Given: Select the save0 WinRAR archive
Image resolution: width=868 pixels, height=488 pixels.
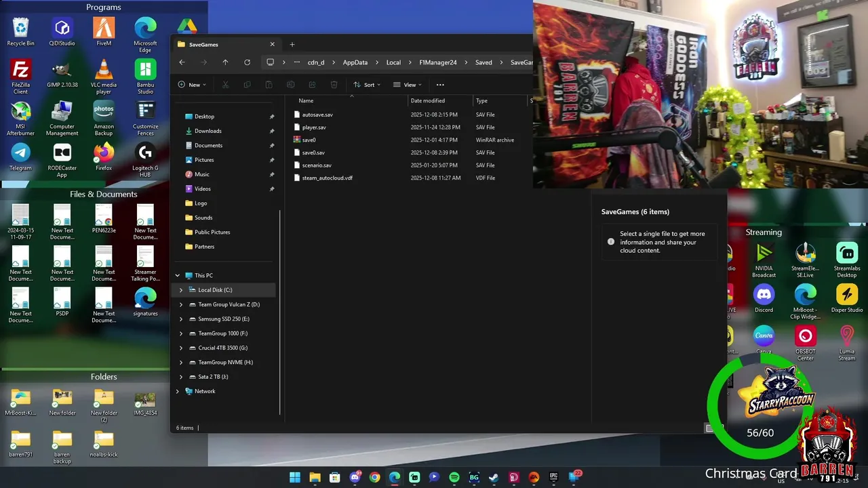Looking at the screenshot, I should tap(309, 140).
